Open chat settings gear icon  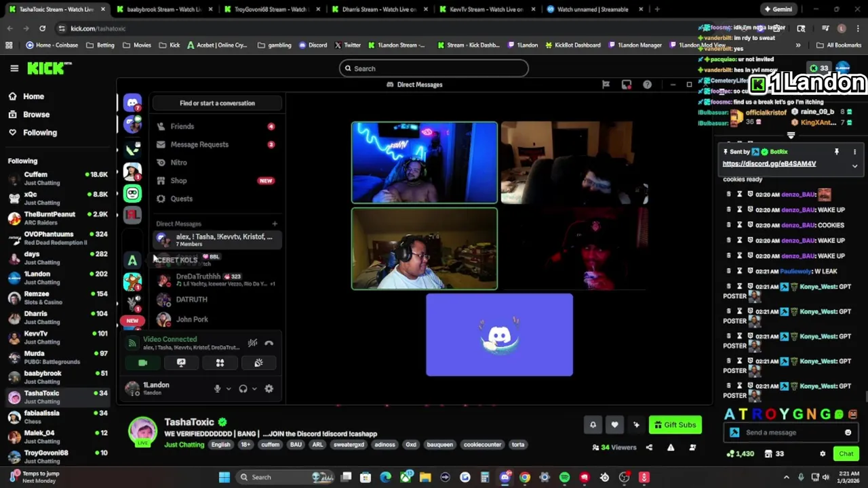823,454
